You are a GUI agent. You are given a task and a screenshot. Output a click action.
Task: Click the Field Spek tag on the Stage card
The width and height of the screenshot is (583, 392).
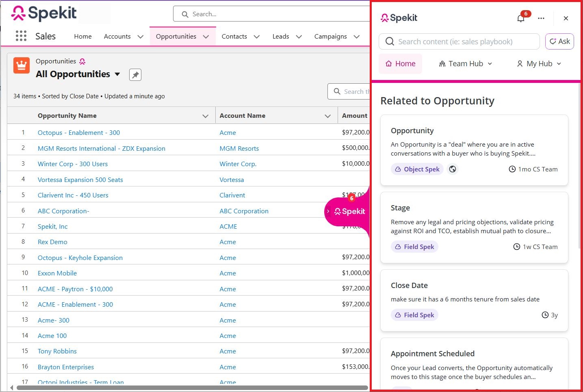414,247
